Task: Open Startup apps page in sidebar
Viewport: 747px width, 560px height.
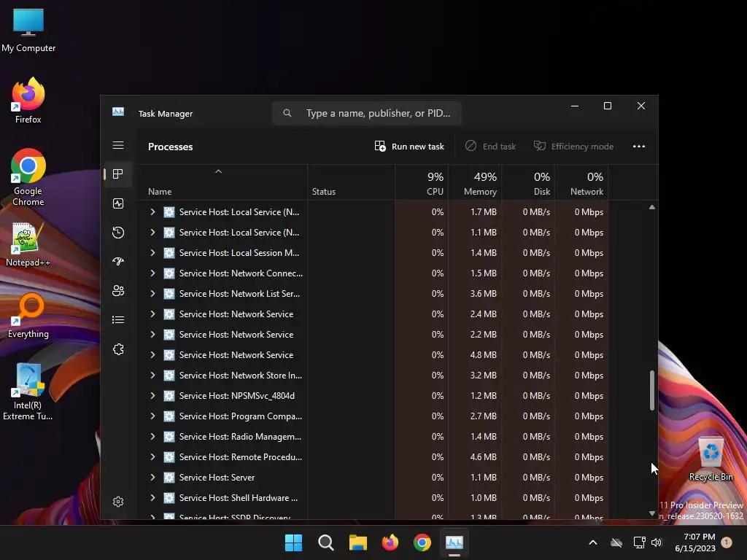Action: click(x=118, y=262)
